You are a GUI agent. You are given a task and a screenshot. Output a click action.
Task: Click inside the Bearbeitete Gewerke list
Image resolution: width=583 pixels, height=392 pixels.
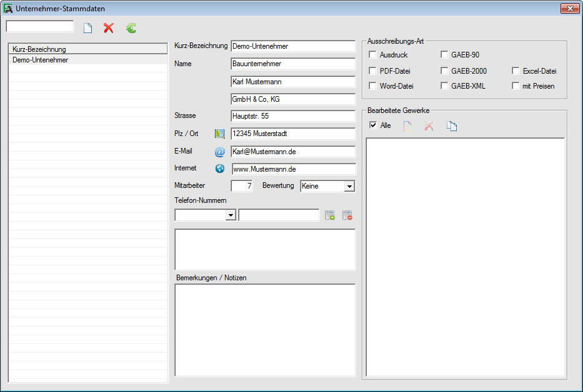[x=466, y=258]
